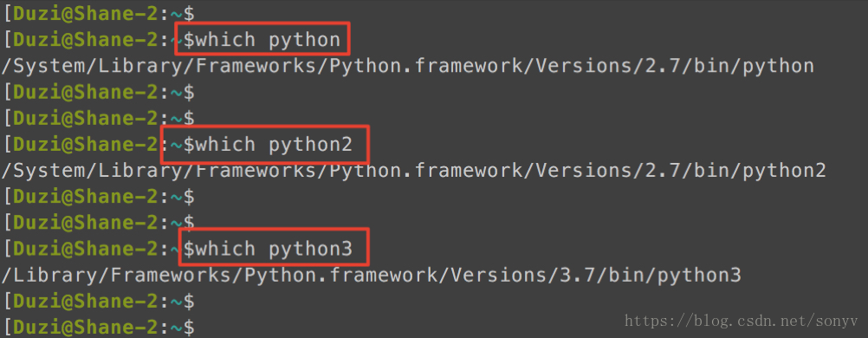Click the 'which python' command text
868x338 pixels.
click(x=268, y=39)
